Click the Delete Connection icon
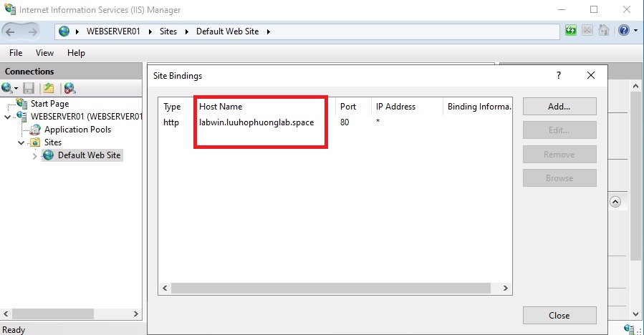Viewport: 644px width, 335px height. 69,88
